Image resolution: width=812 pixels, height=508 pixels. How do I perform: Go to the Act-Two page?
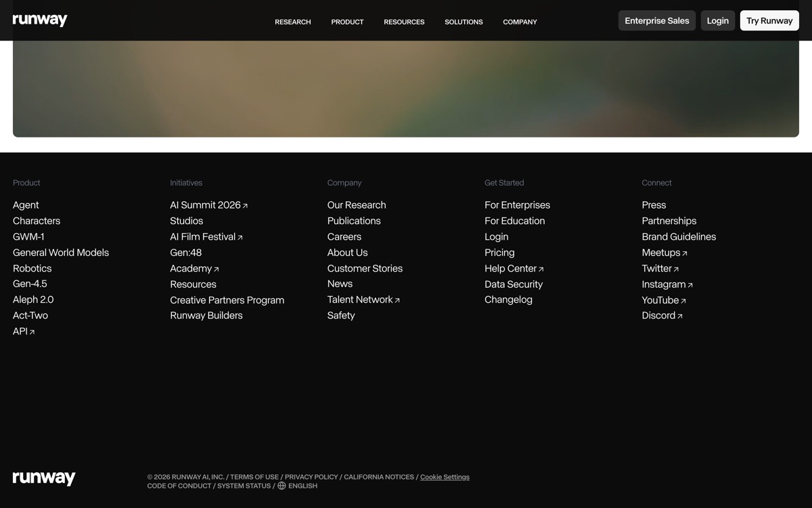30,315
